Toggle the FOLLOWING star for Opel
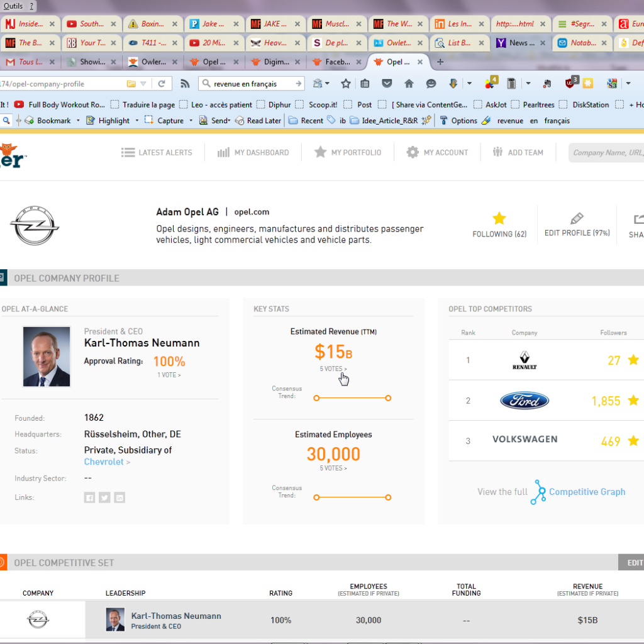 (499, 218)
